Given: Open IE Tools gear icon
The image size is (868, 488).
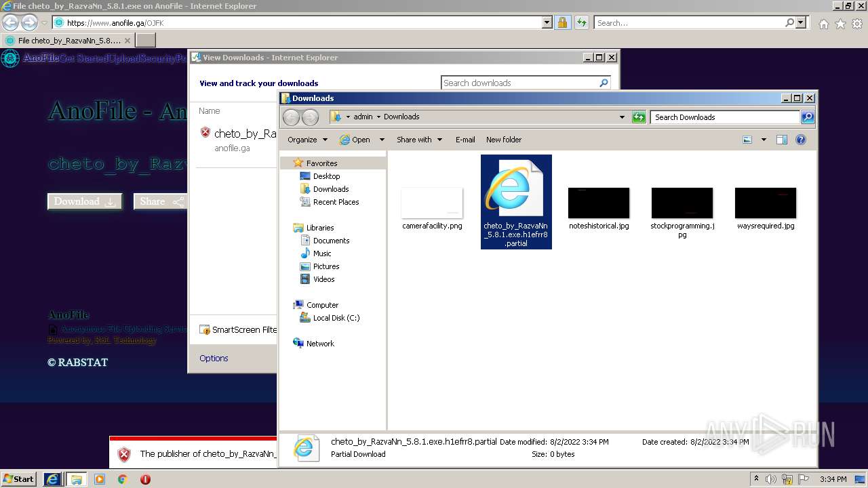Looking at the screenshot, I should click(857, 24).
